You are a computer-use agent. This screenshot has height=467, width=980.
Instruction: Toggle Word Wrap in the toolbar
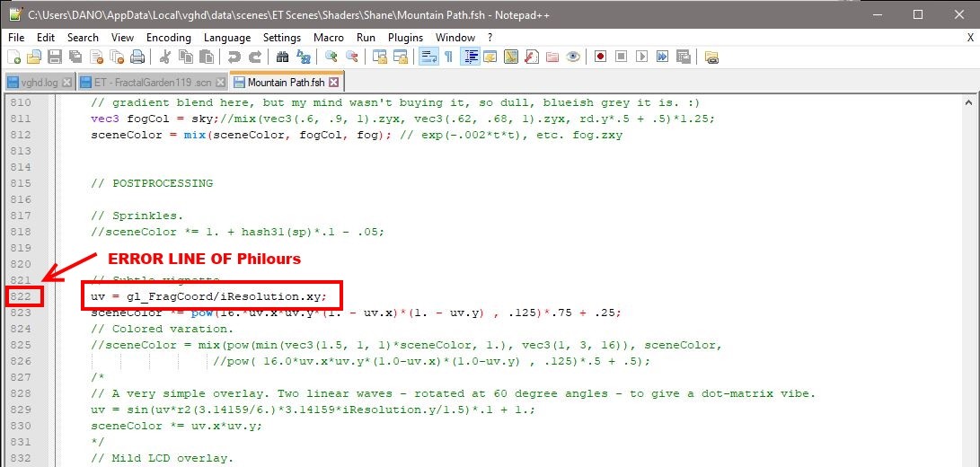click(x=426, y=57)
